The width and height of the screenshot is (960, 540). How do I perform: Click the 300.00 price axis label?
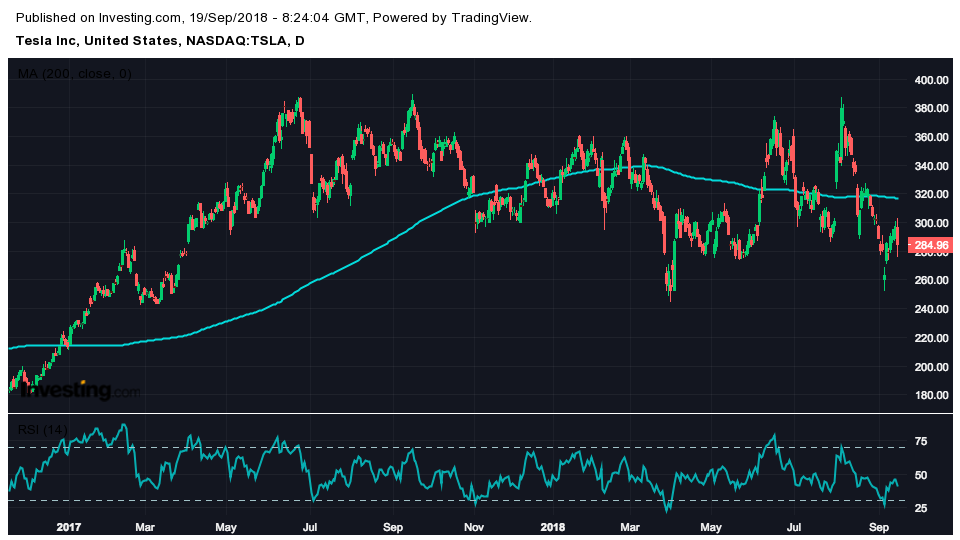pos(931,223)
